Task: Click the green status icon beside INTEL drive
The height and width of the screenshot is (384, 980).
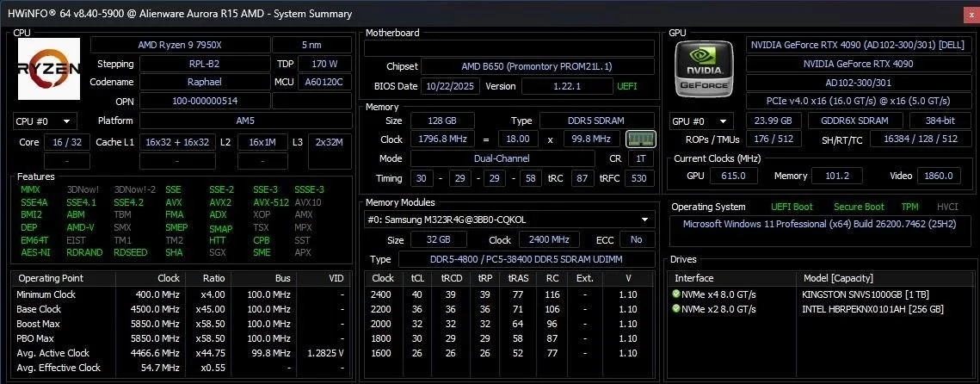Action: pyautogui.click(x=676, y=309)
